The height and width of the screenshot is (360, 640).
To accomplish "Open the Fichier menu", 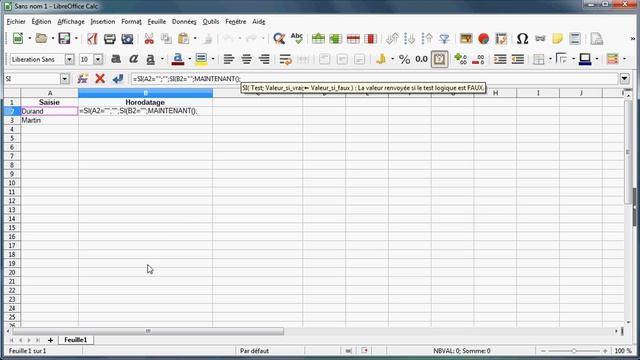I will (x=16, y=22).
